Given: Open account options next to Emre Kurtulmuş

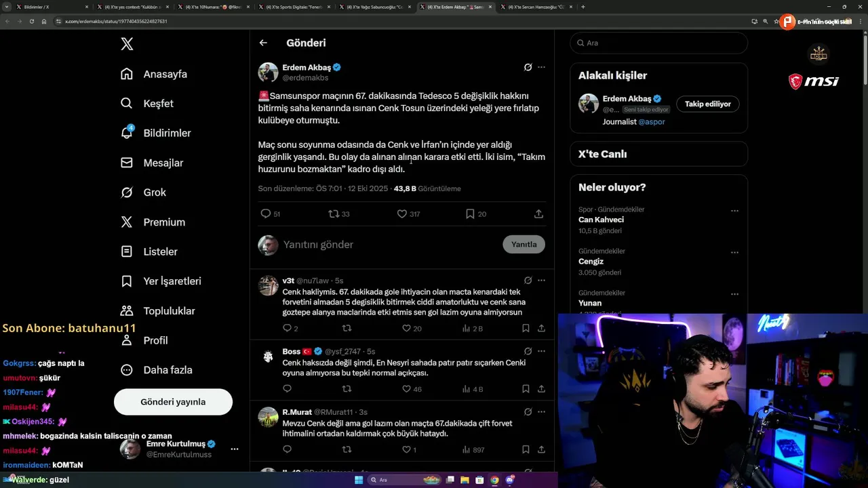Looking at the screenshot, I should tap(234, 449).
